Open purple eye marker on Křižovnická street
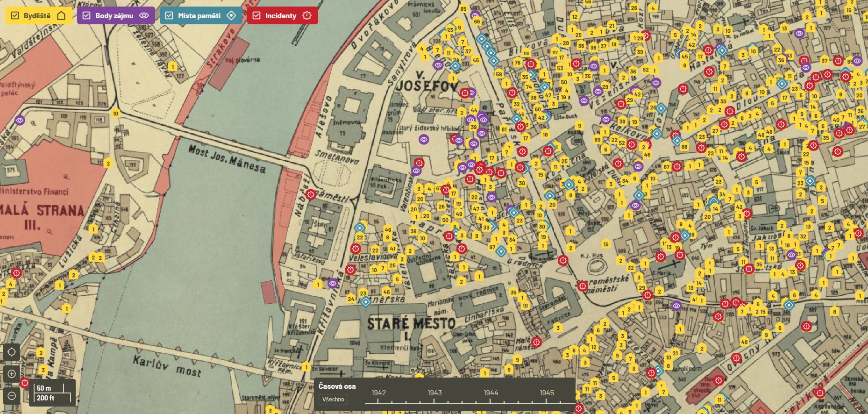Screen dimensions: 868x414 point(333,283)
